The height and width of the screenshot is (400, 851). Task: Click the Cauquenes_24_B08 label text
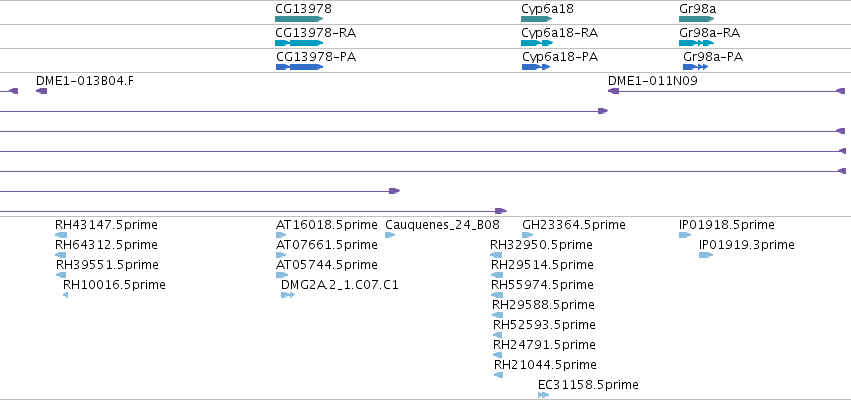(x=442, y=225)
